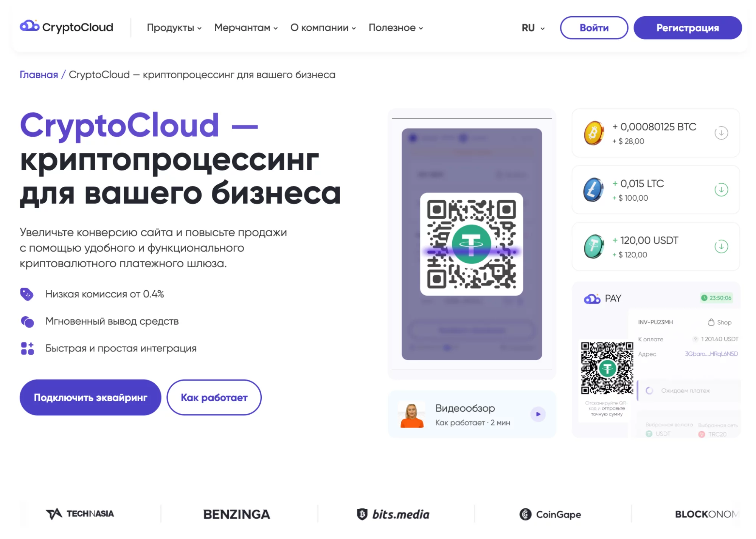Click the presenter video thumbnail

[x=411, y=415]
